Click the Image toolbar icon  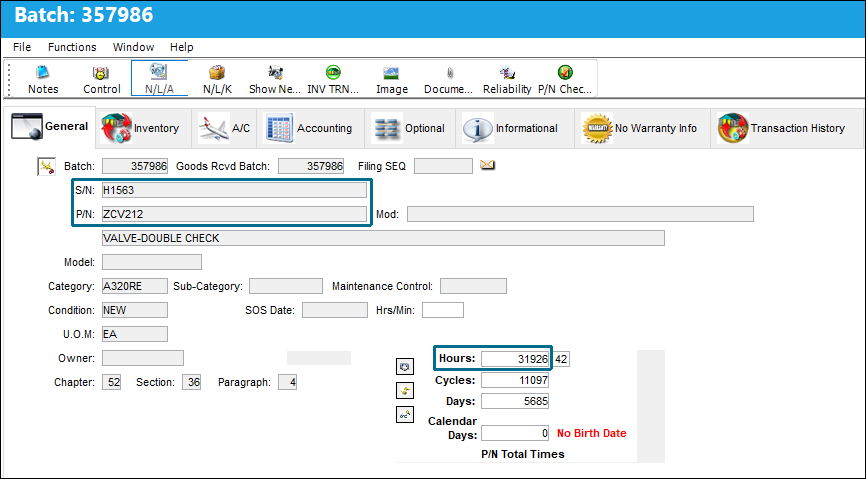[392, 79]
